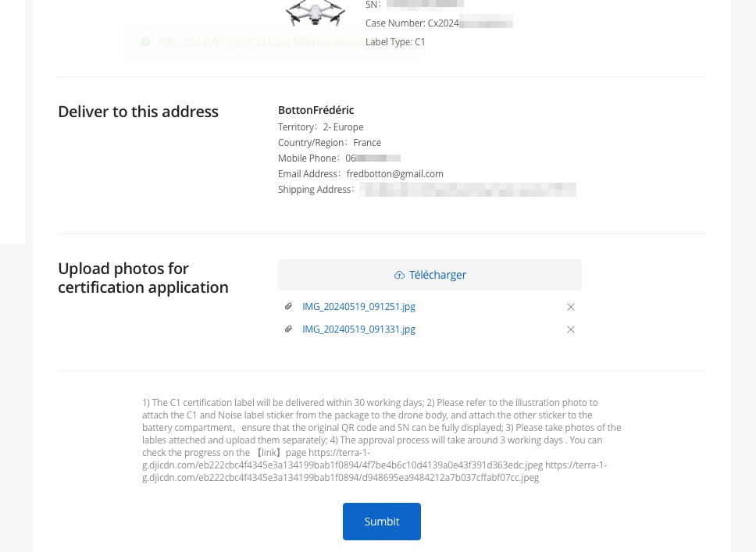Image resolution: width=756 pixels, height=552 pixels.
Task: Click the green success checkmark icon
Action: point(145,42)
